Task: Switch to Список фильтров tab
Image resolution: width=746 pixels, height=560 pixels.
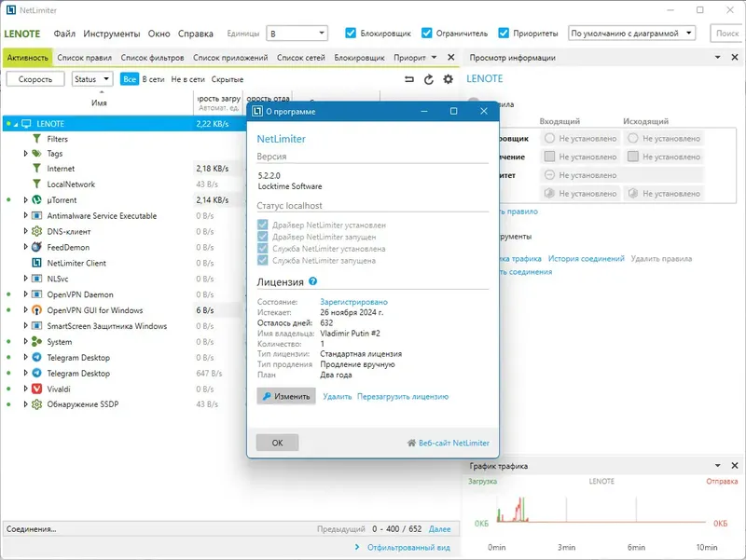Action: click(x=152, y=58)
